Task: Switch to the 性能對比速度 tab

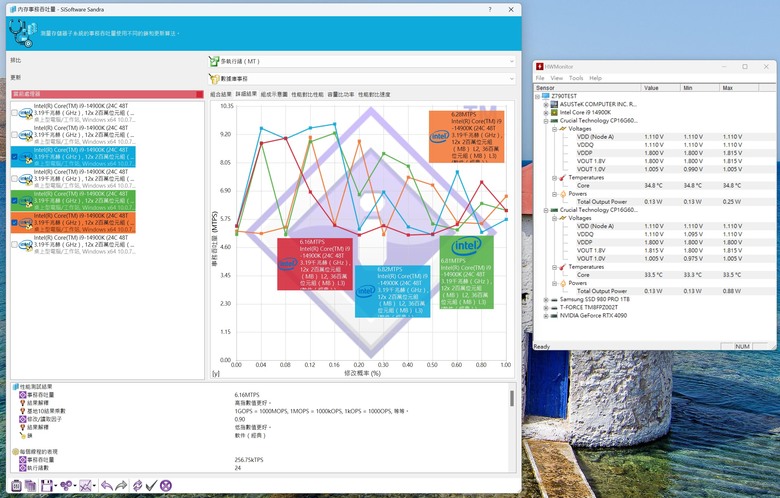Action: click(374, 94)
